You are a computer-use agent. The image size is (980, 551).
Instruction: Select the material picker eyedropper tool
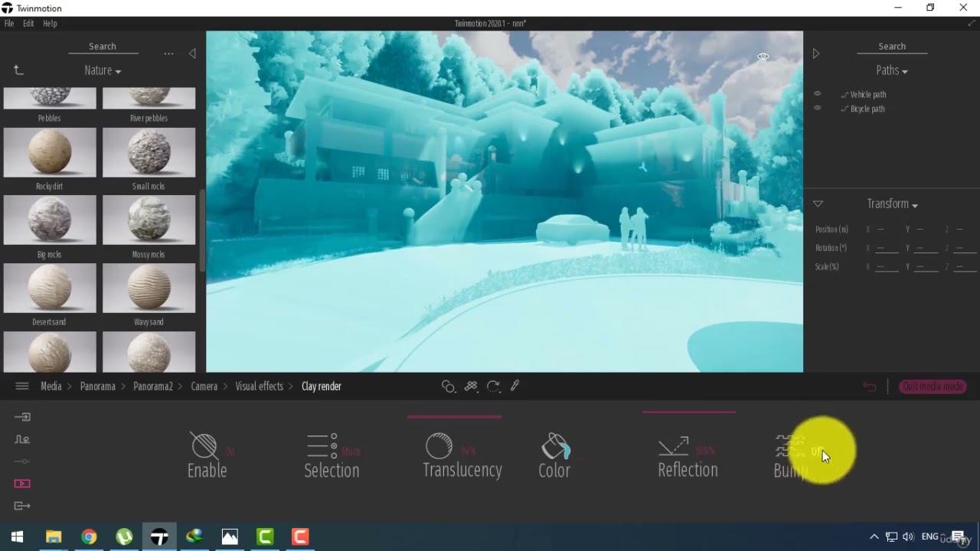click(x=515, y=386)
